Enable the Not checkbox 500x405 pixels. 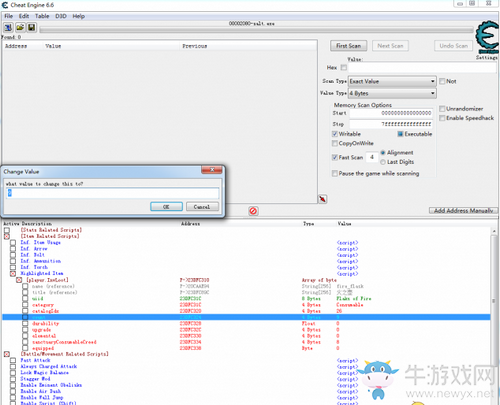pos(442,81)
